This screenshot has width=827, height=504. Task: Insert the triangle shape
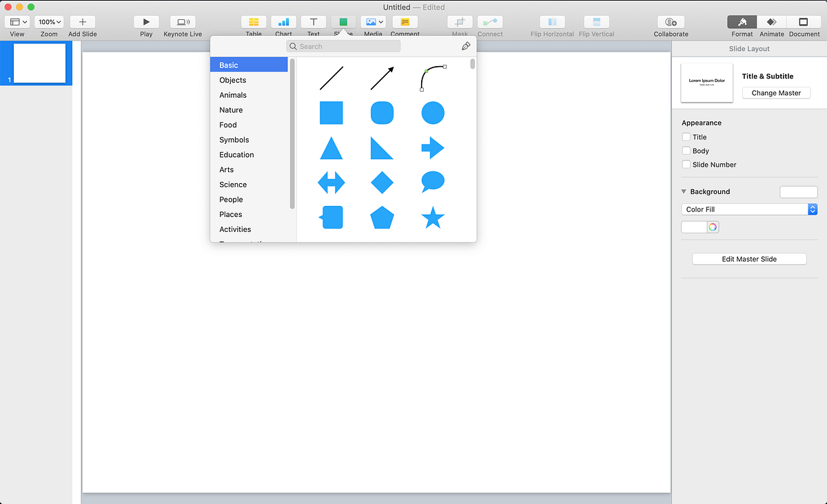click(331, 148)
